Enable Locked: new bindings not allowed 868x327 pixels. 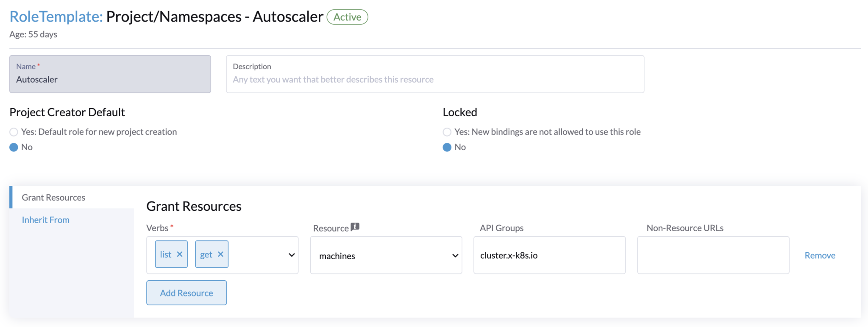(x=447, y=132)
